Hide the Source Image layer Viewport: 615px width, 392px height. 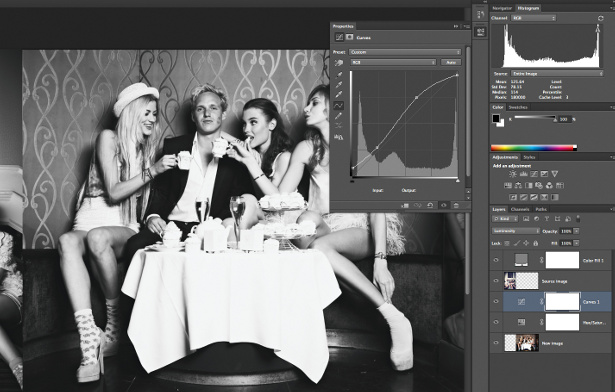[496, 281]
